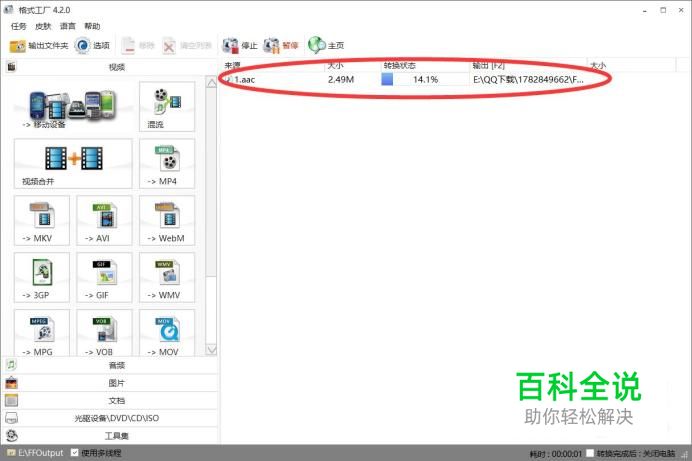Image resolution: width=692 pixels, height=461 pixels.
Task: Click the format list scroll up arrow
Action: coord(211,83)
